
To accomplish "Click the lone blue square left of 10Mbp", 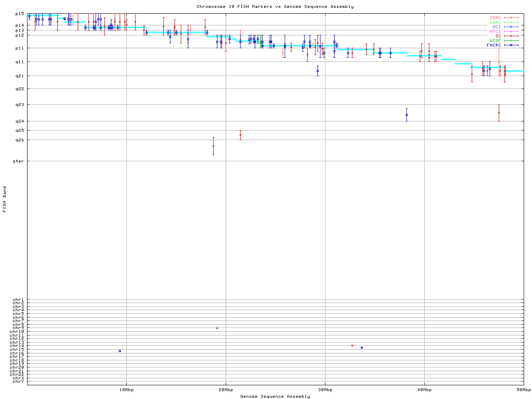I will coord(120,351).
